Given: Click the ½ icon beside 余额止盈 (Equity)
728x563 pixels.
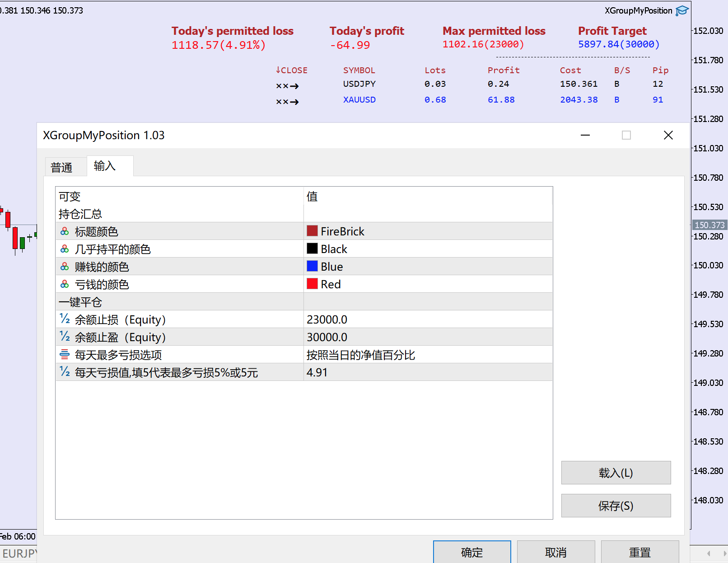Looking at the screenshot, I should click(65, 337).
